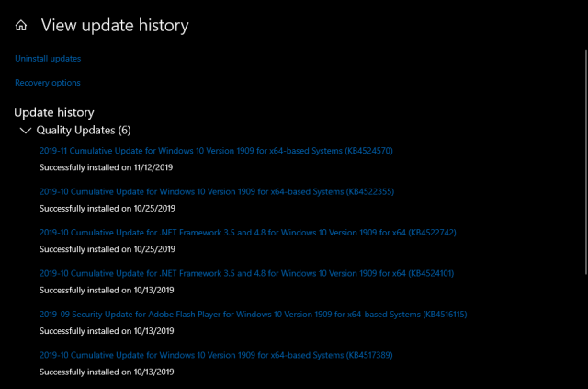Screen dimensions: 588x389
Task: Click install status below KB4522355 update
Action: coord(107,208)
